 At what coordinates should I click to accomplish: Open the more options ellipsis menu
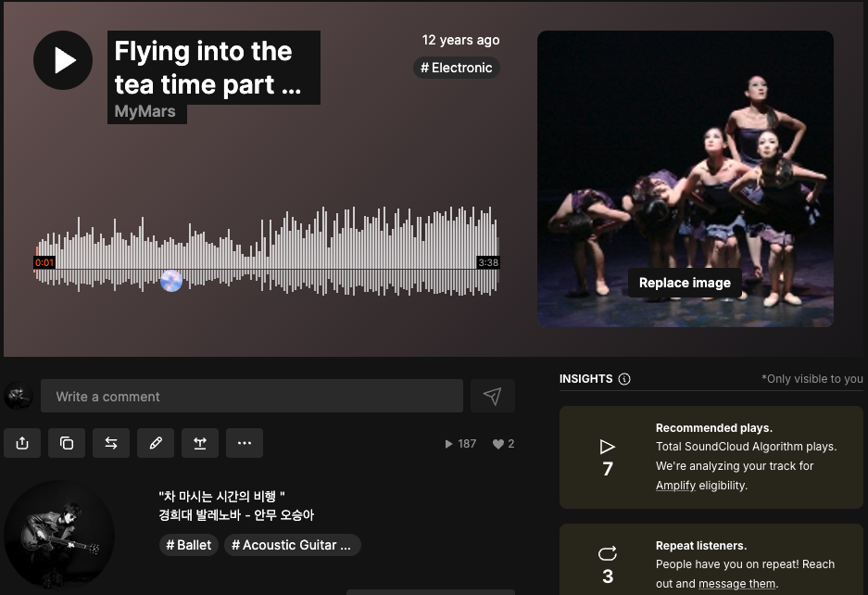[x=245, y=443]
